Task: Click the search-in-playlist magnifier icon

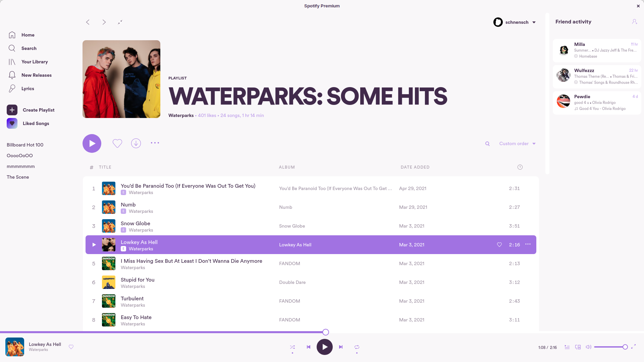Action: point(487,144)
